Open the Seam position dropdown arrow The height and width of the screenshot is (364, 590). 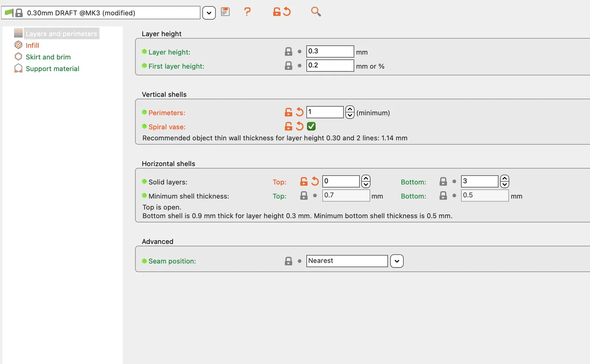[397, 261]
